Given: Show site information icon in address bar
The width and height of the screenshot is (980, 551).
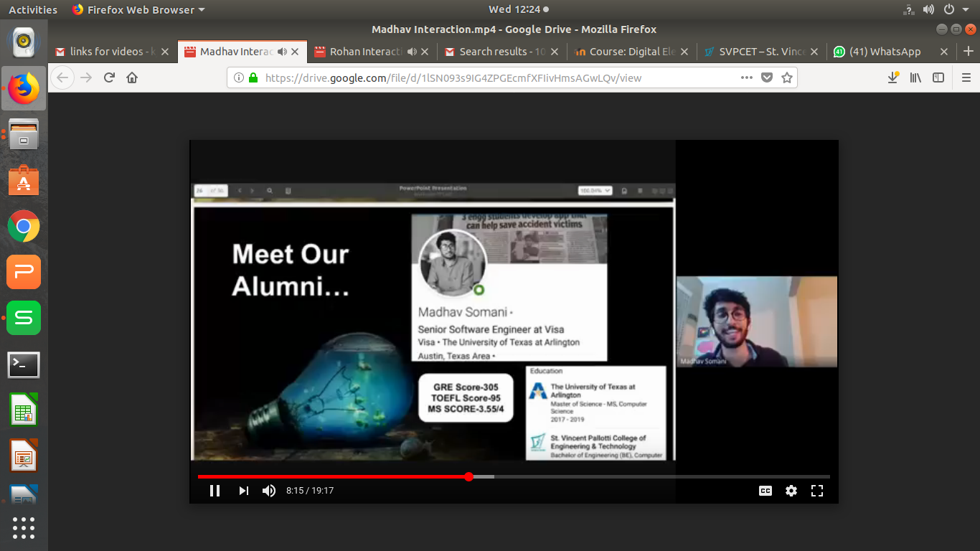Looking at the screenshot, I should [x=239, y=77].
